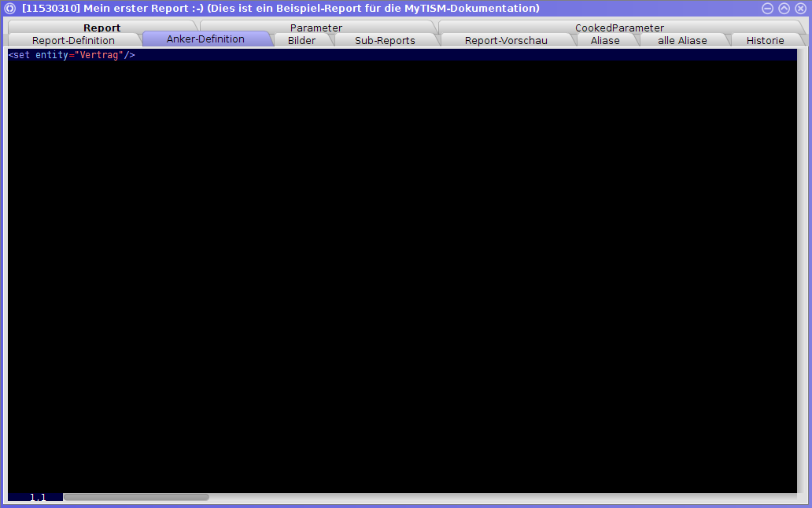812x508 pixels.
Task: Select the active Anker-Definition tab
Action: point(208,38)
